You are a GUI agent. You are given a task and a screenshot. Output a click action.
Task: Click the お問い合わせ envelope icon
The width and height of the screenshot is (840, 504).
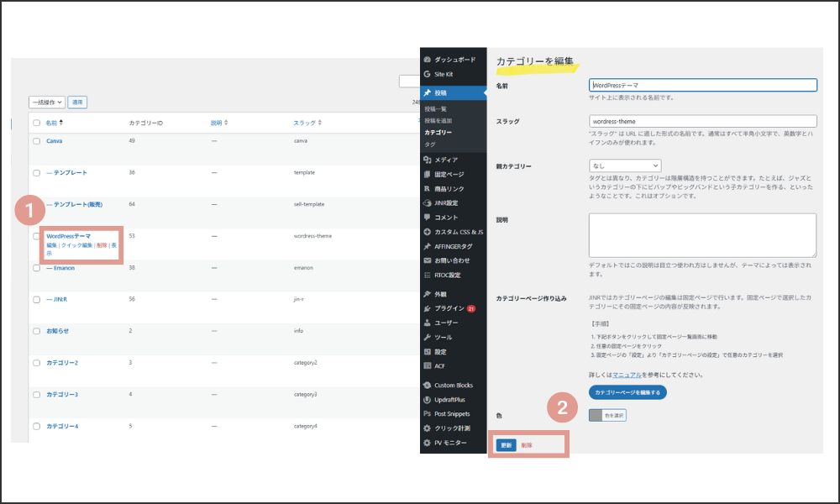(427, 260)
